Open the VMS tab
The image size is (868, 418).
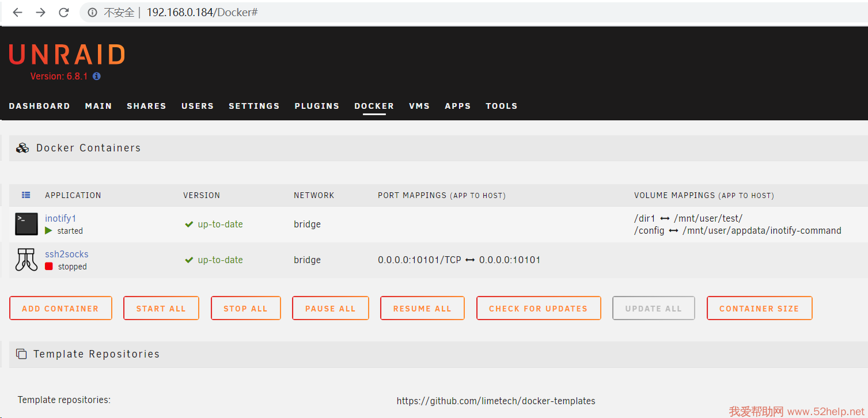click(x=419, y=106)
